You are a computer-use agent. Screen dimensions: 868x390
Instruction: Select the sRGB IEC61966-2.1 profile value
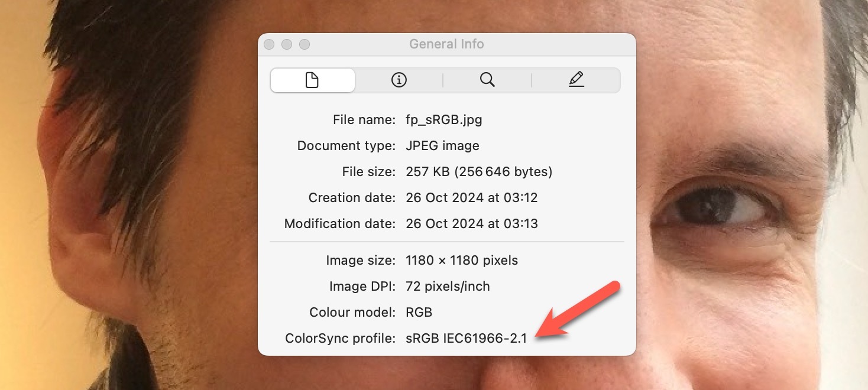466,339
